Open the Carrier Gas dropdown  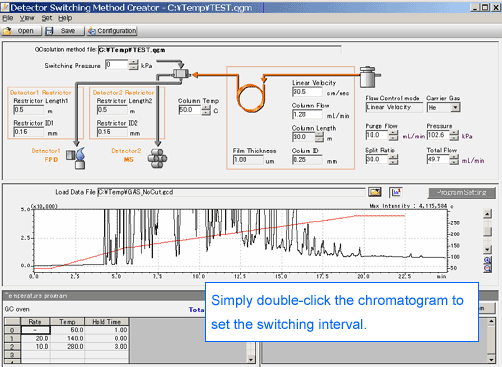coord(455,107)
